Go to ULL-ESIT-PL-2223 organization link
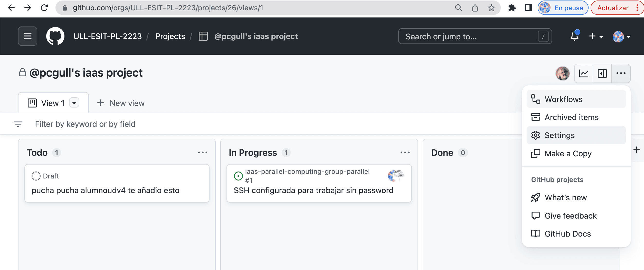644x270 pixels. (x=108, y=36)
